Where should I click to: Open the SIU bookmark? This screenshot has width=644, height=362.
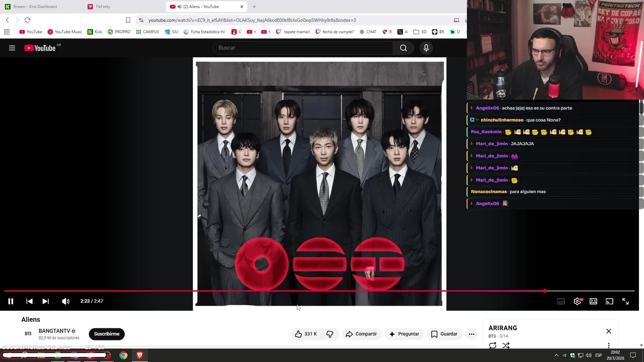pos(171,32)
